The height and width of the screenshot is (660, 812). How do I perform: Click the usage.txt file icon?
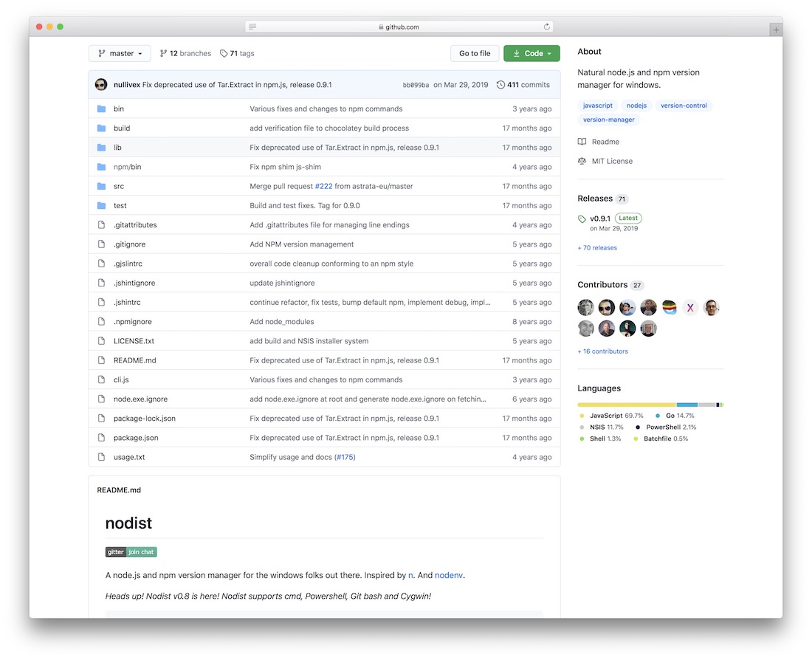[x=102, y=457]
